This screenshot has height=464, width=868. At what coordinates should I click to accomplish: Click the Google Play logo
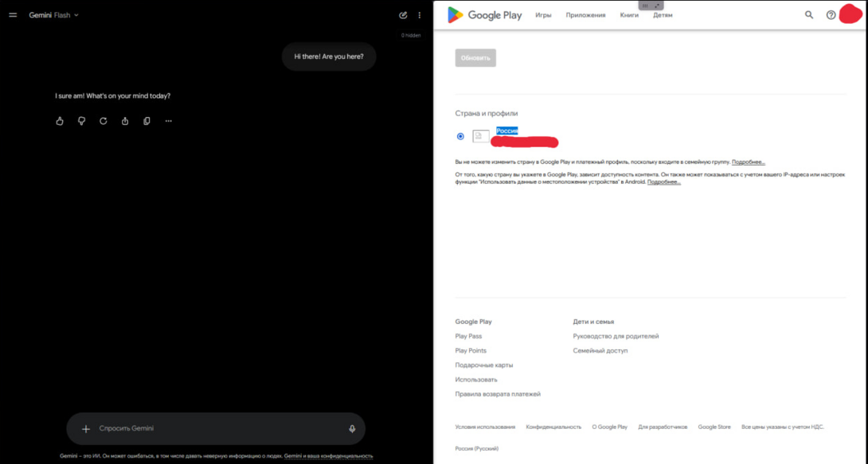click(484, 15)
